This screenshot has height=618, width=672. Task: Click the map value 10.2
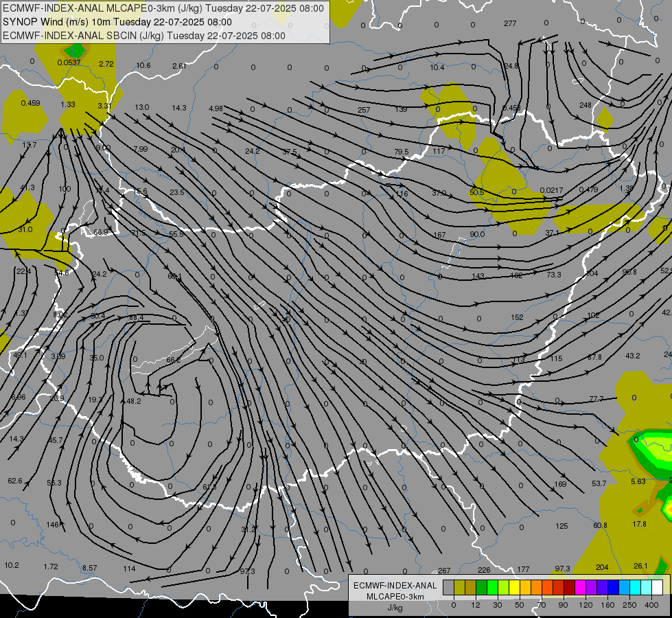(12, 565)
